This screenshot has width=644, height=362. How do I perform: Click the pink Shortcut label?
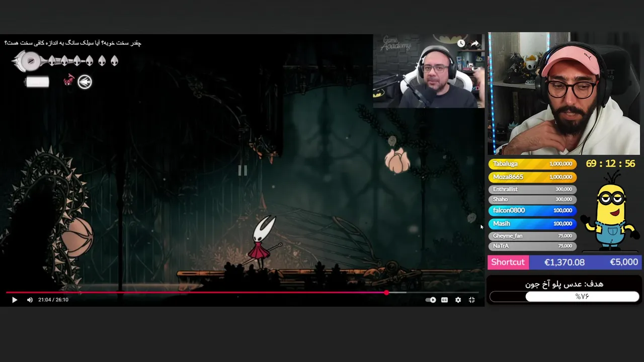[508, 262]
